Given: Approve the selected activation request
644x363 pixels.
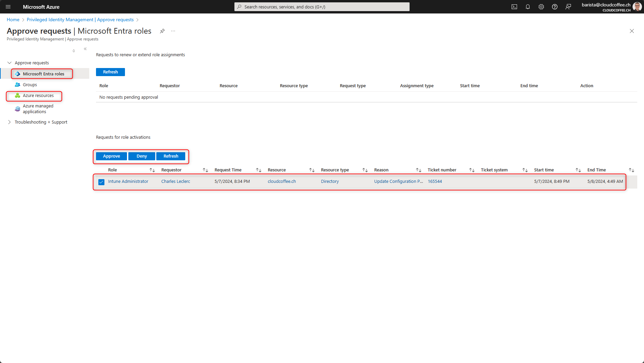Looking at the screenshot, I should (111, 156).
